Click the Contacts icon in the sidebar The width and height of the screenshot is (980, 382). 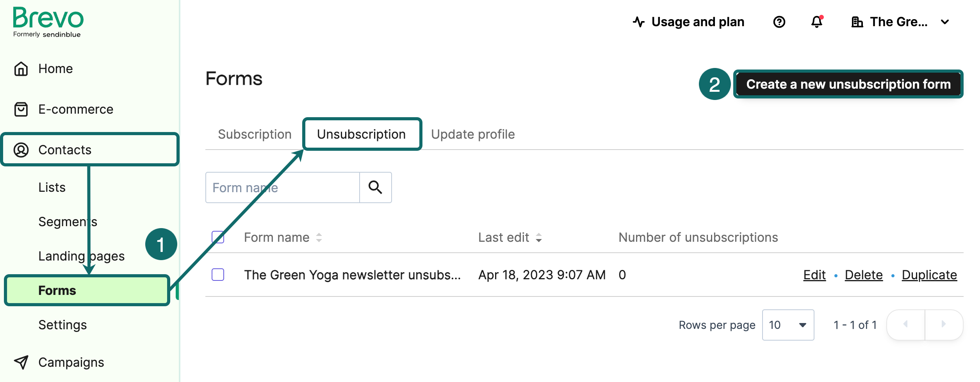(x=21, y=150)
